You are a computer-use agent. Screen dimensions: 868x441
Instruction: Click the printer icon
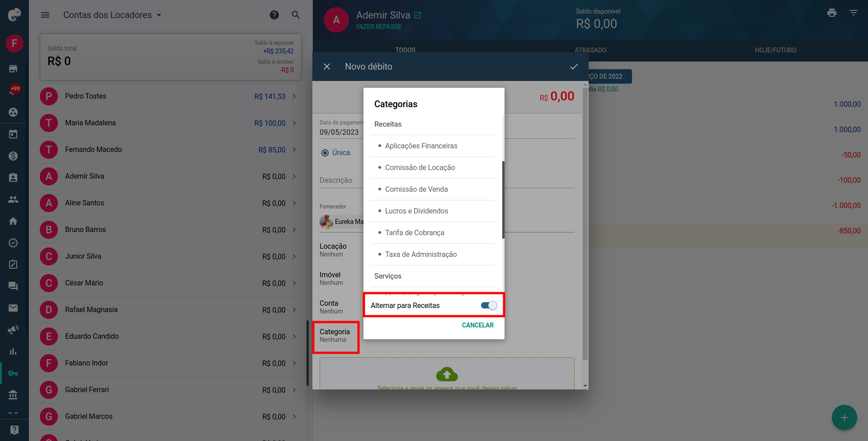[x=832, y=13]
